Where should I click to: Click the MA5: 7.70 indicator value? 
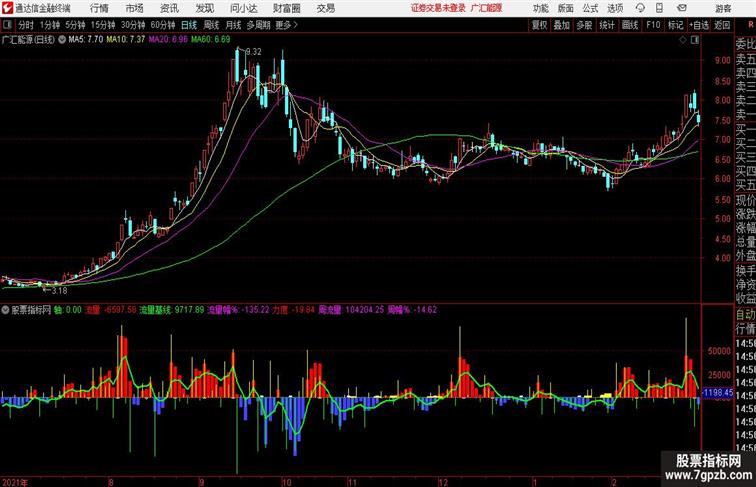(x=86, y=40)
